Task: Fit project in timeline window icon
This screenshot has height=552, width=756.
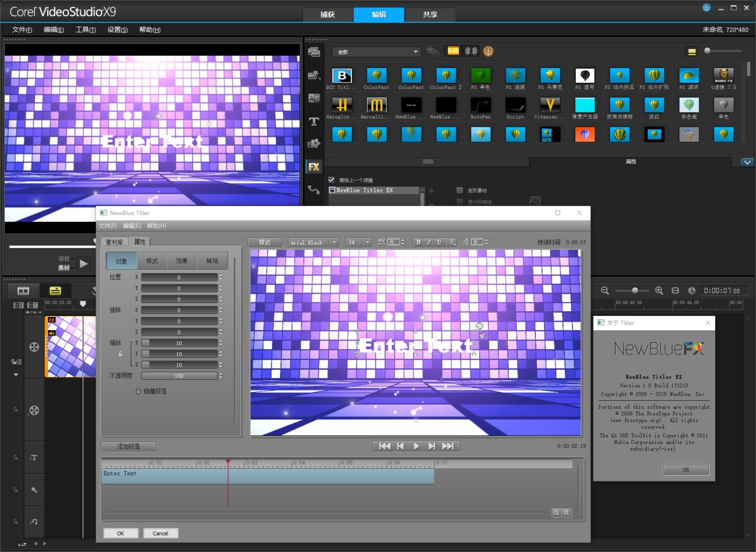Action: point(675,290)
